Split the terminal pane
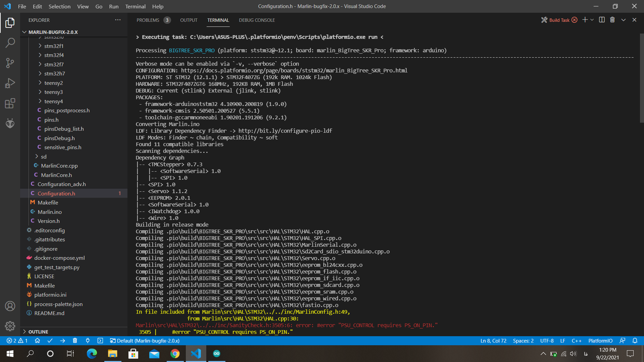Screen dimensions: 644x362 601,20
